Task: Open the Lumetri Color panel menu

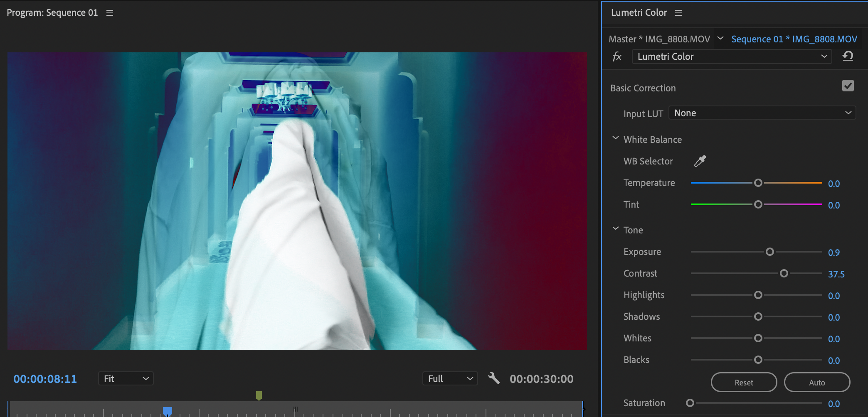Action: pos(678,13)
